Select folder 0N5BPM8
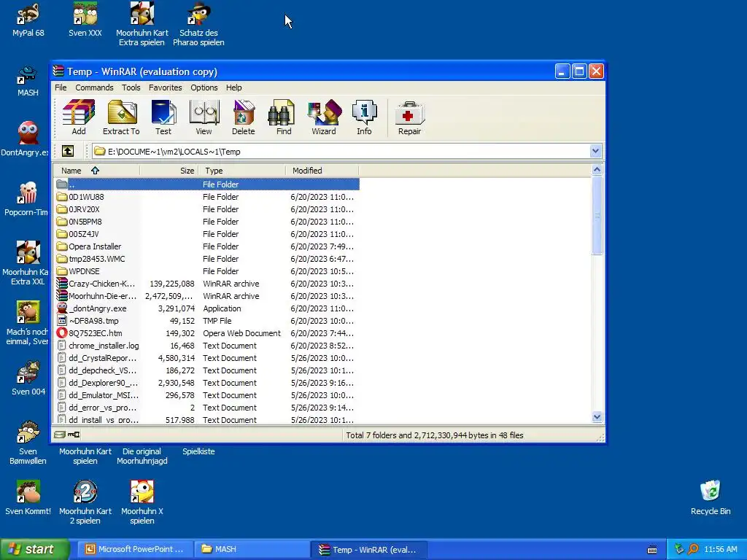747x560 pixels. click(x=206, y=222)
